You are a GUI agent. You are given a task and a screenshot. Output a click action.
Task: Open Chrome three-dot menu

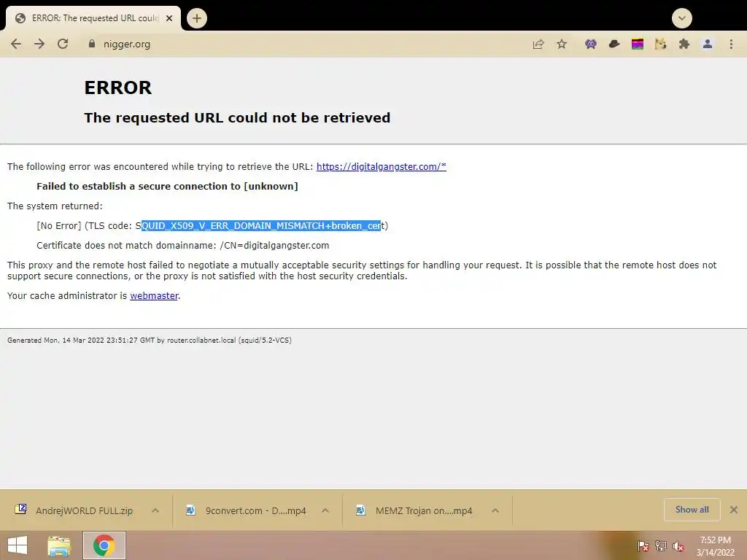pos(731,44)
